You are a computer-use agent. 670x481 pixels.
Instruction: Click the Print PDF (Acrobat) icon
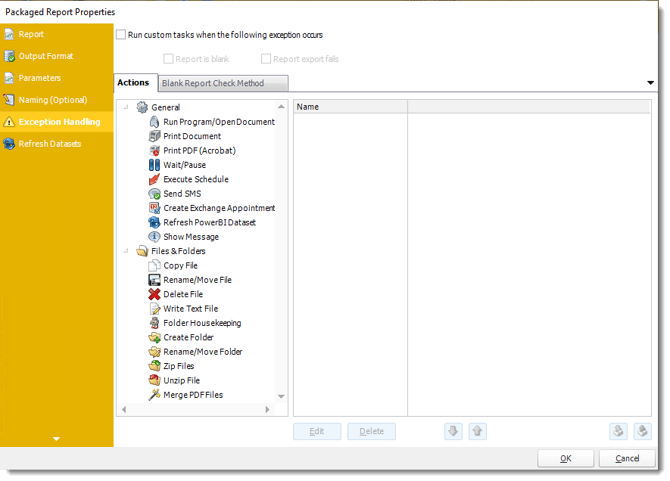(154, 150)
